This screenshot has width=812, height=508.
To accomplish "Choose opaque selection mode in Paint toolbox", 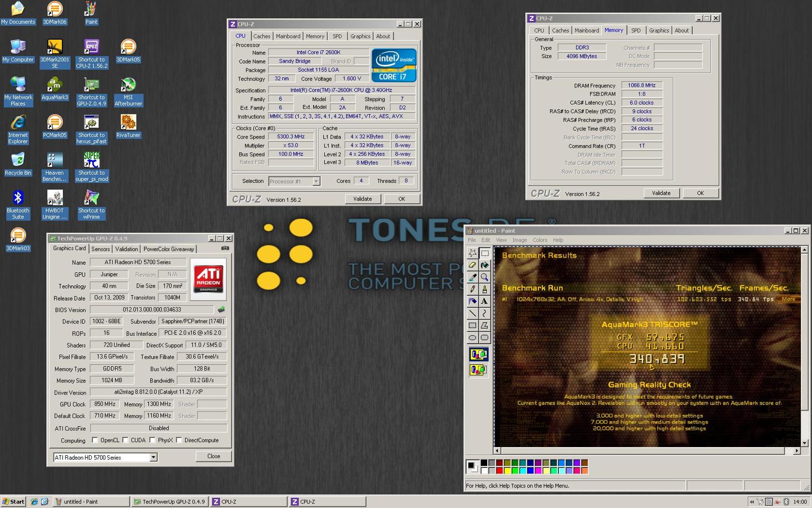I will click(x=479, y=354).
